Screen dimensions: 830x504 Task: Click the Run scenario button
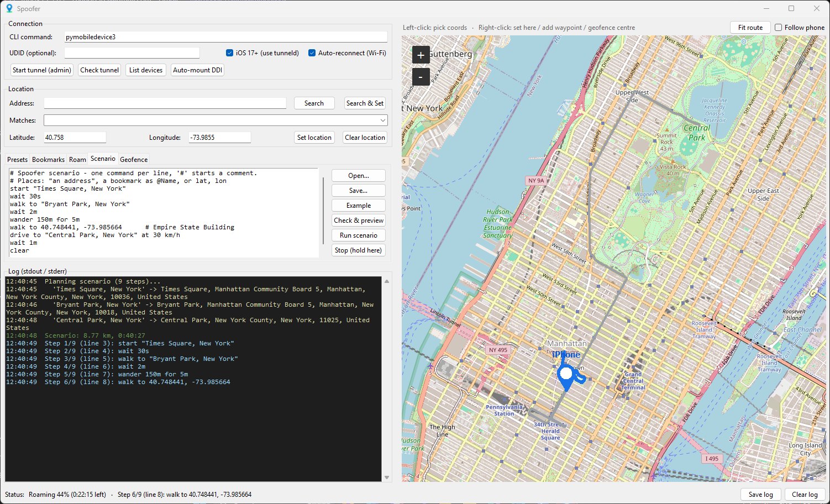tap(359, 235)
